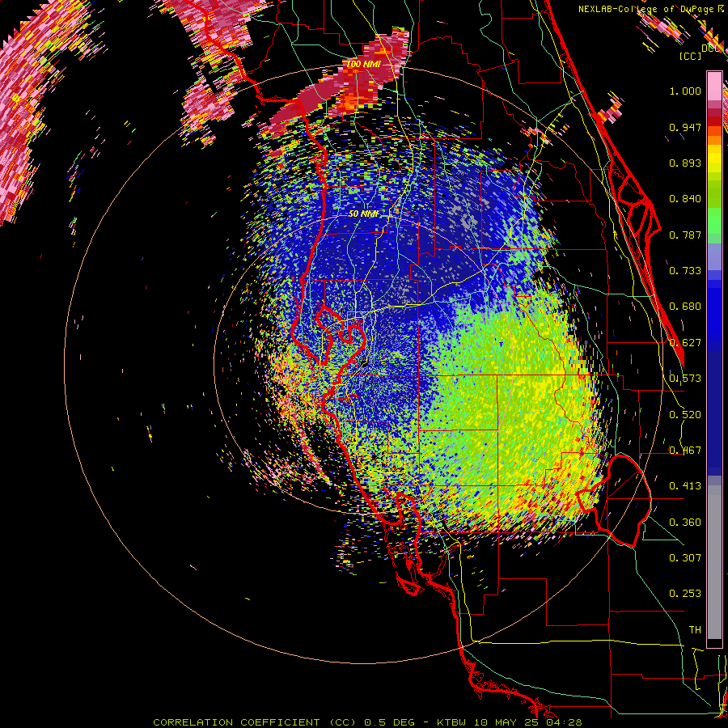
Task: Click the 0.520 legend value
Action: pyautogui.click(x=685, y=415)
